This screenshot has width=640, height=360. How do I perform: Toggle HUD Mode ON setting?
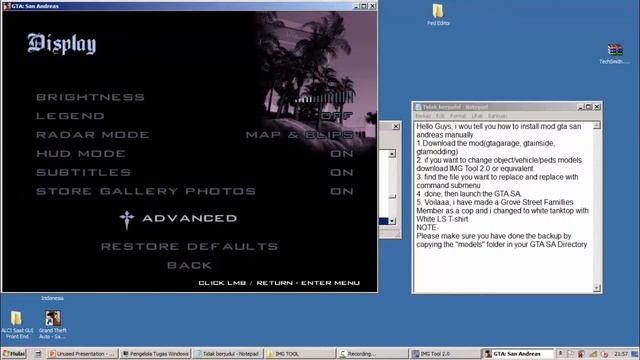point(342,154)
